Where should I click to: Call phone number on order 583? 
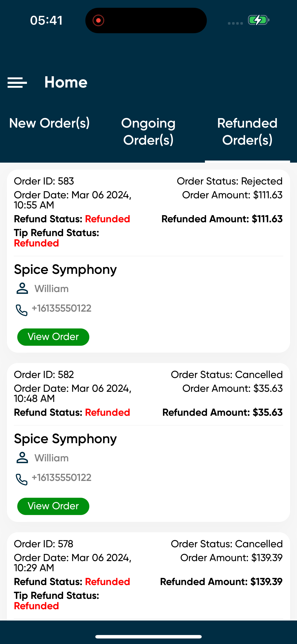pyautogui.click(x=61, y=308)
